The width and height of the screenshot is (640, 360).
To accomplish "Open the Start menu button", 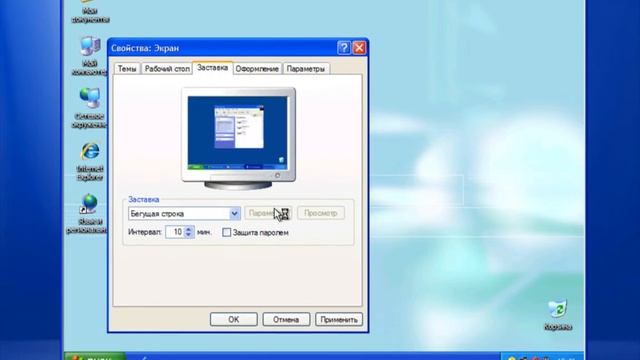I will pos(95,356).
